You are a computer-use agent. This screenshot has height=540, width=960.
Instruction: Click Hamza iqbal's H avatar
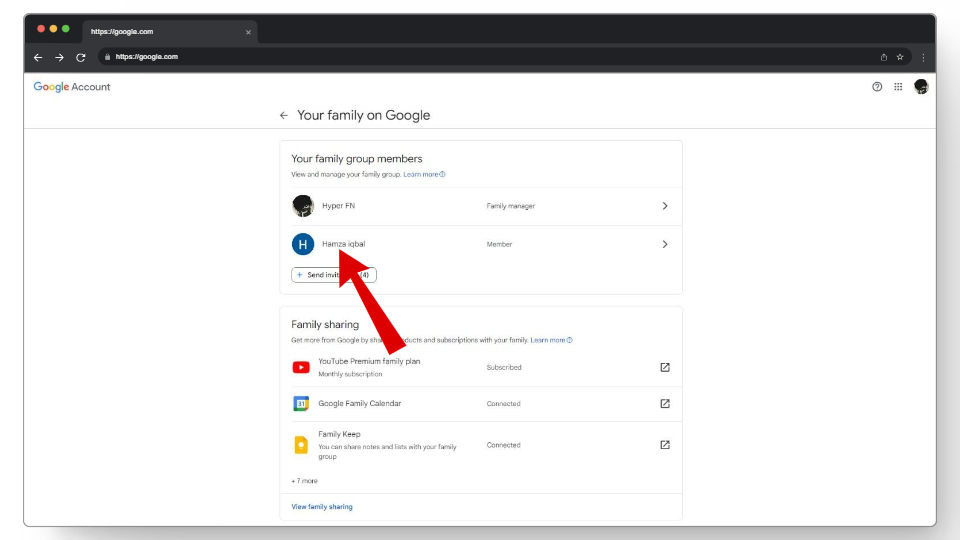pyautogui.click(x=302, y=244)
